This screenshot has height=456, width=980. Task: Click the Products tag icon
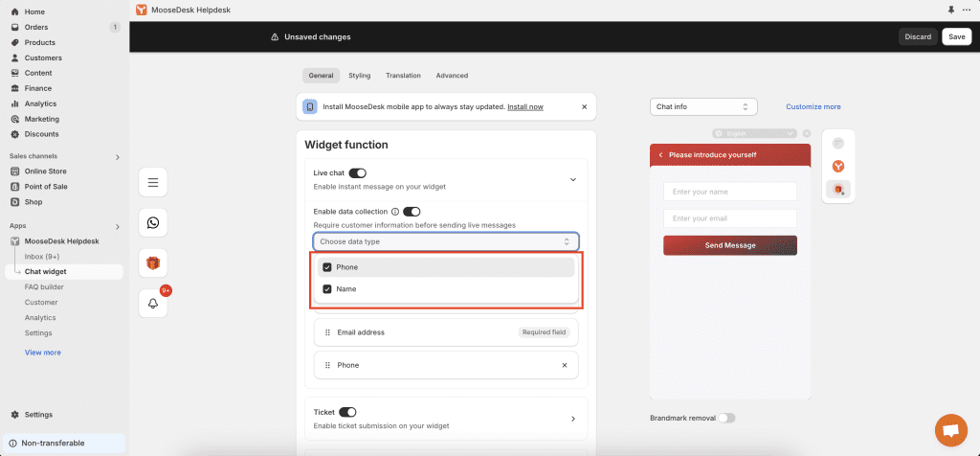[x=15, y=42]
